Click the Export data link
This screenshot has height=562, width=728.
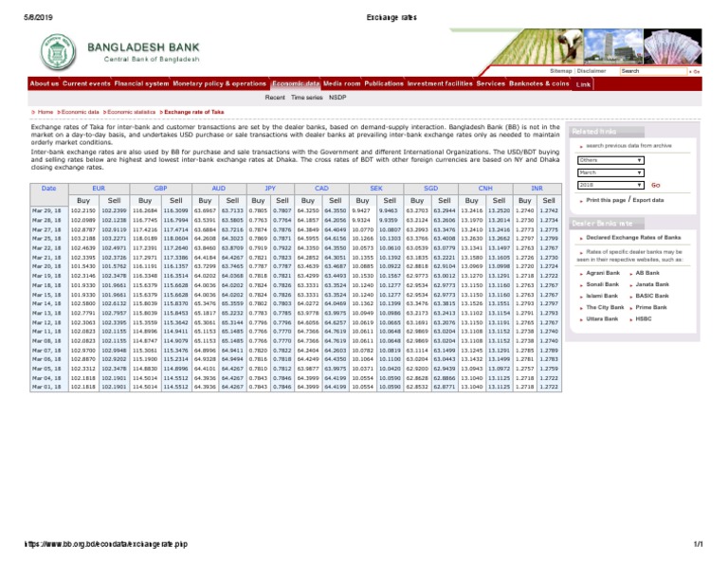(x=648, y=200)
